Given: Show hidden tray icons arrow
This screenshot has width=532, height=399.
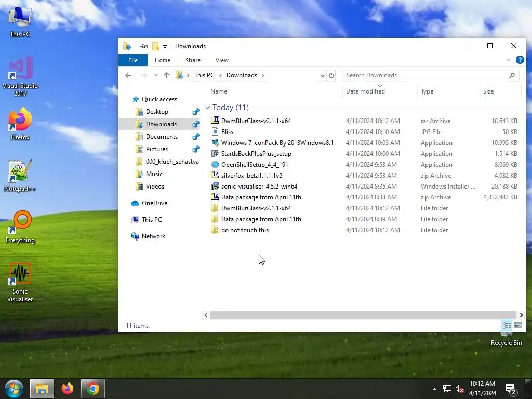Looking at the screenshot, I should [x=434, y=389].
